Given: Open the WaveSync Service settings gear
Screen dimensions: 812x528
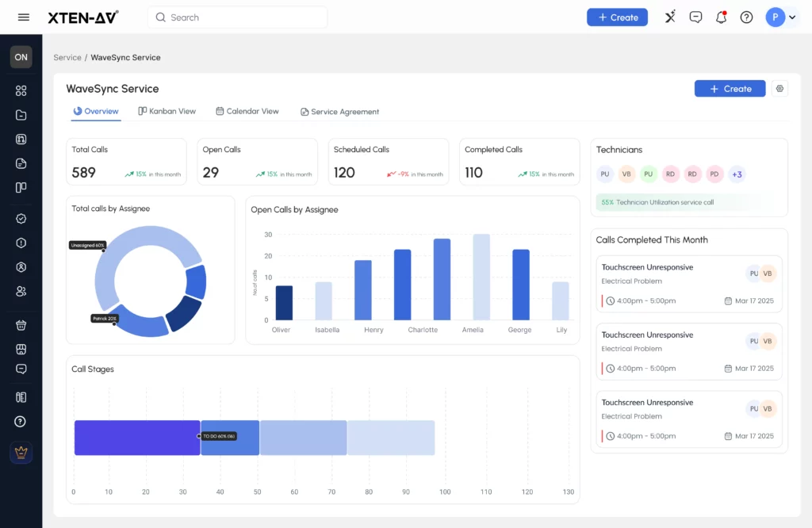Looking at the screenshot, I should (779, 89).
